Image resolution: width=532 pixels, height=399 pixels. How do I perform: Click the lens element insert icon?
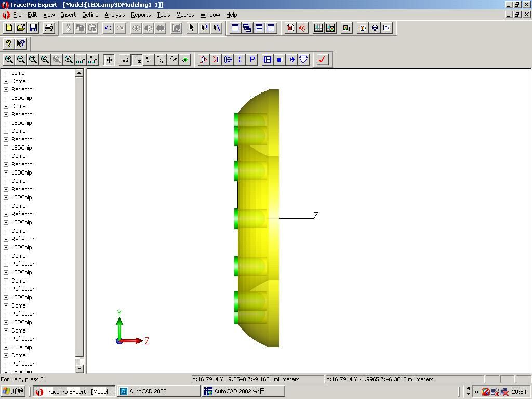click(x=203, y=60)
